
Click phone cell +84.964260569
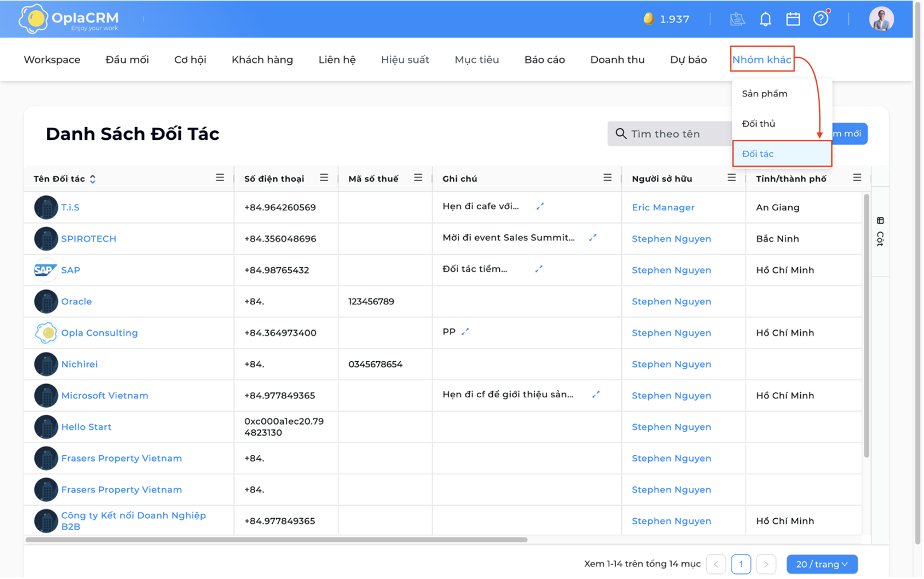tap(280, 208)
